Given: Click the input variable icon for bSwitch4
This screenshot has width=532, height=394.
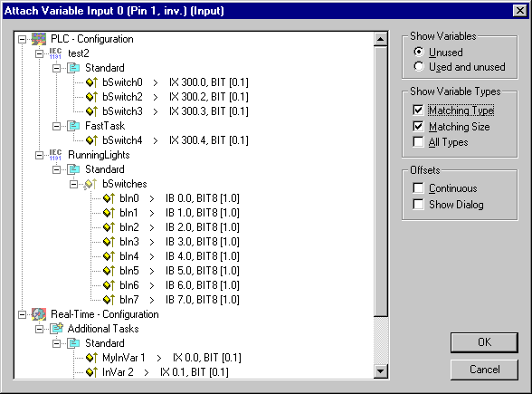Looking at the screenshot, I should (x=91, y=140).
